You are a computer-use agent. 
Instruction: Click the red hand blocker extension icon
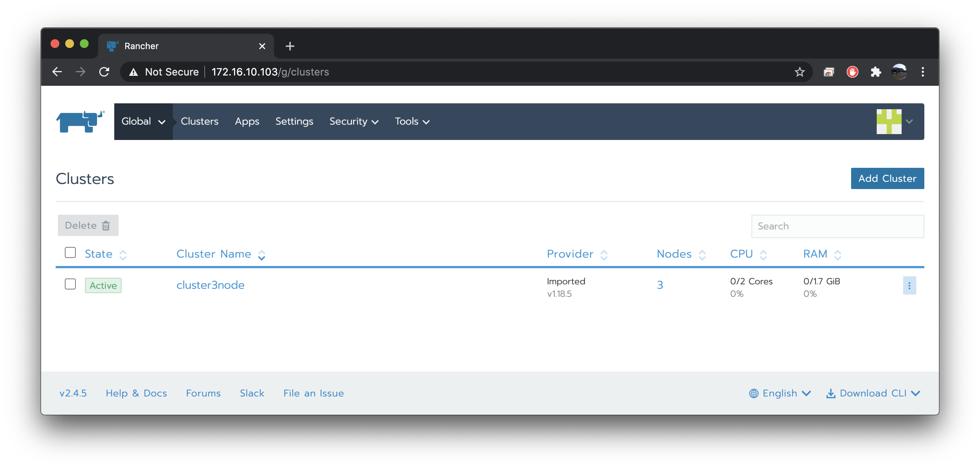click(852, 72)
